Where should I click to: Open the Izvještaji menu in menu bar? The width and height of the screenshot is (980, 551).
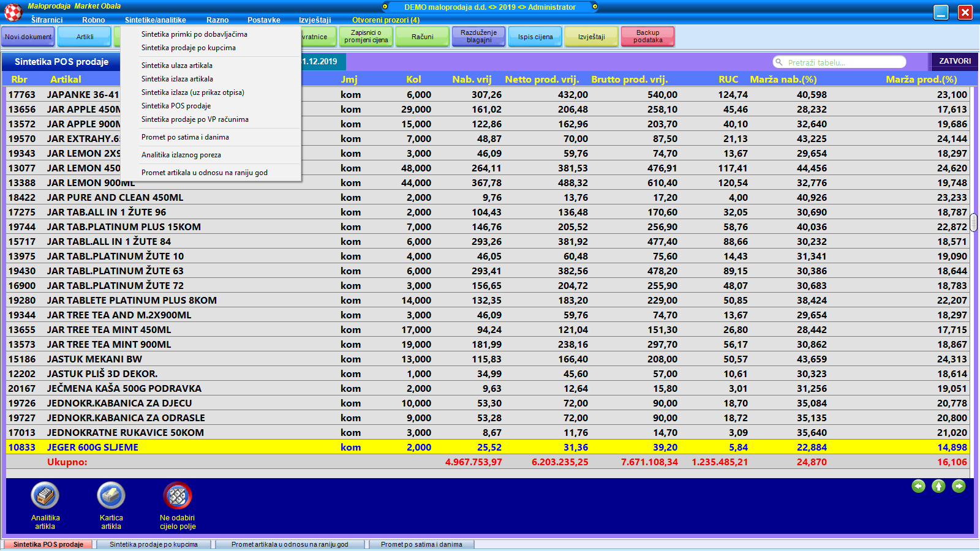point(315,20)
